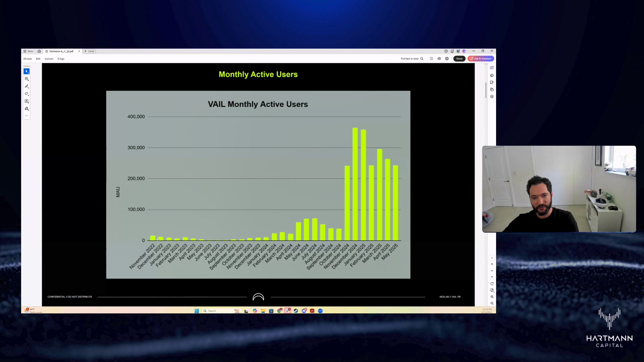Click Find text or tools search
The image size is (644, 362).
pyautogui.click(x=412, y=59)
